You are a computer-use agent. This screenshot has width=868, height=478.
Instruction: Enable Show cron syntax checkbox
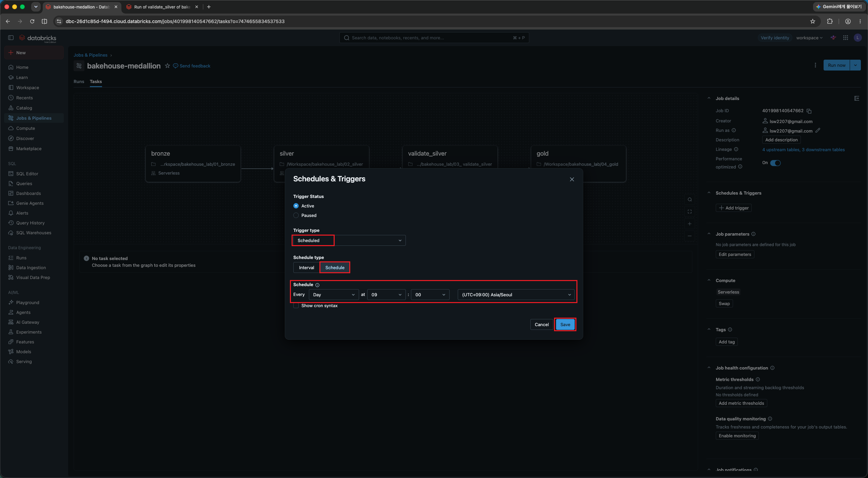click(x=296, y=305)
